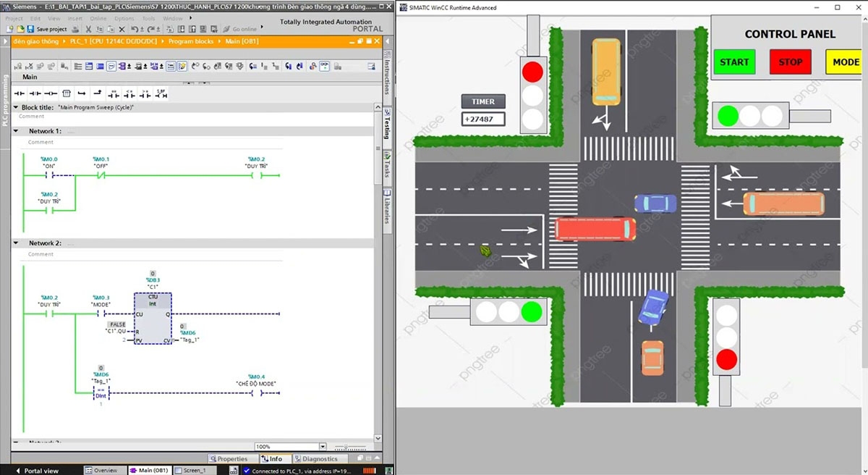Click the open branch icon
This screenshot has width=868, height=475.
click(x=81, y=94)
